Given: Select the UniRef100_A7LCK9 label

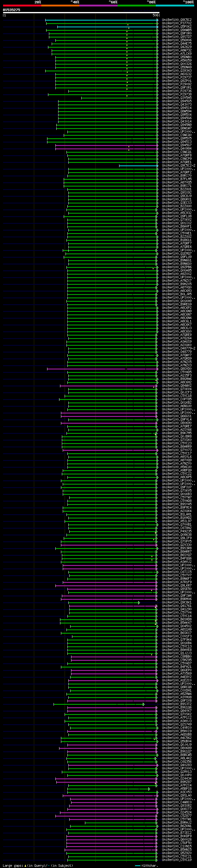Looking at the screenshot, I should pos(177,54).
